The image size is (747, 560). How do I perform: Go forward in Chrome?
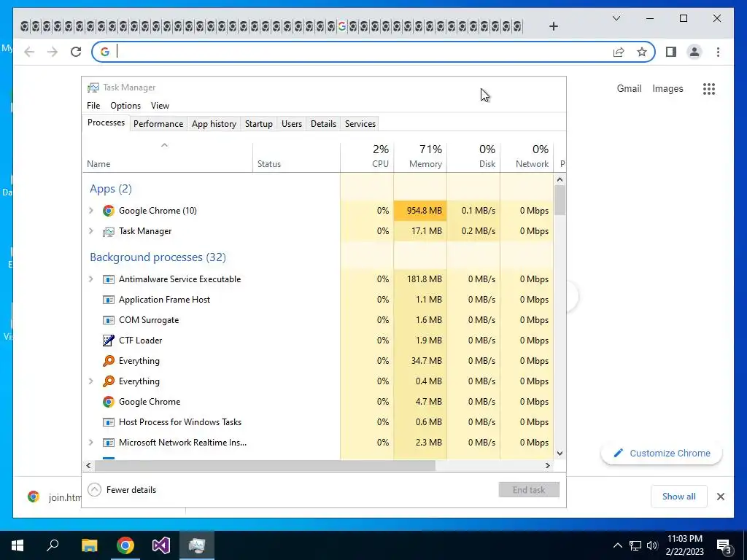click(x=53, y=52)
